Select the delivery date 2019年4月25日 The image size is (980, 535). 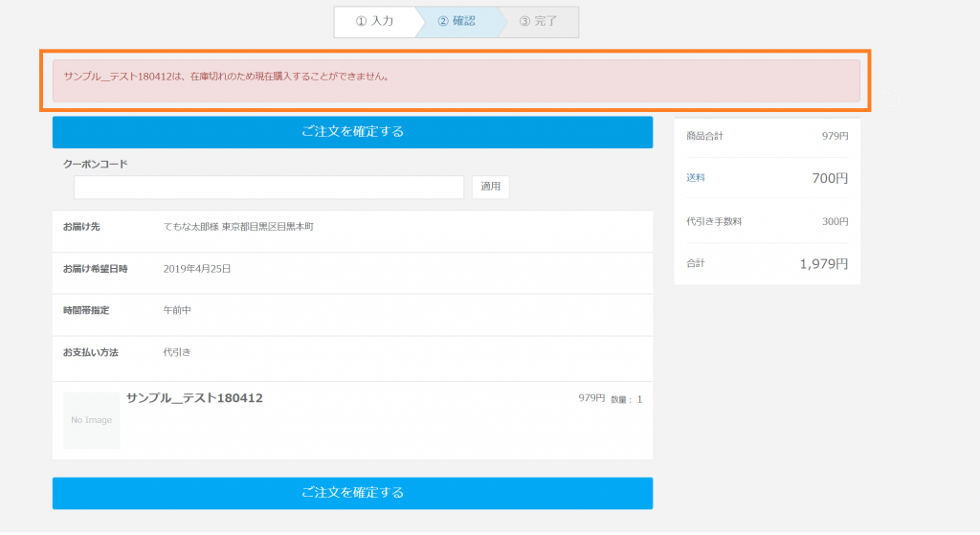[197, 269]
